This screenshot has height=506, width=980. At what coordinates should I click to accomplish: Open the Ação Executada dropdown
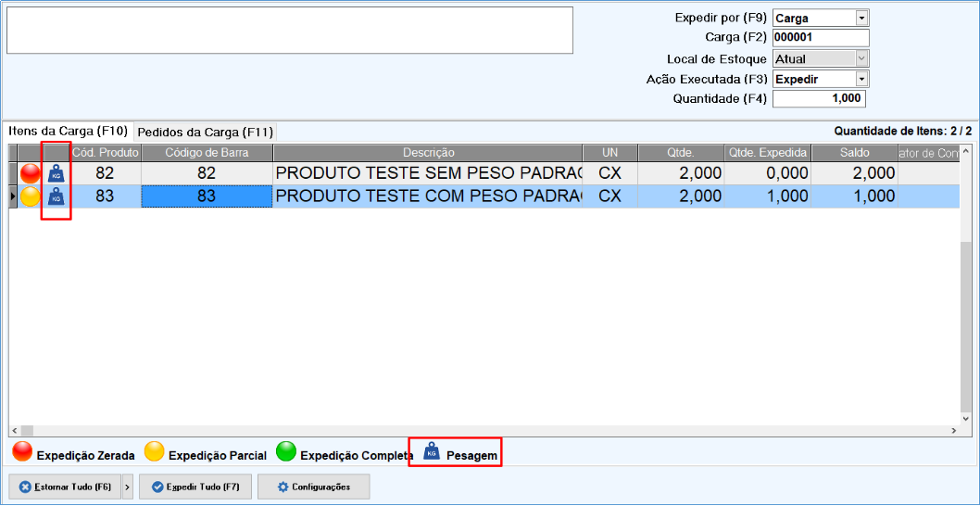[x=861, y=79]
